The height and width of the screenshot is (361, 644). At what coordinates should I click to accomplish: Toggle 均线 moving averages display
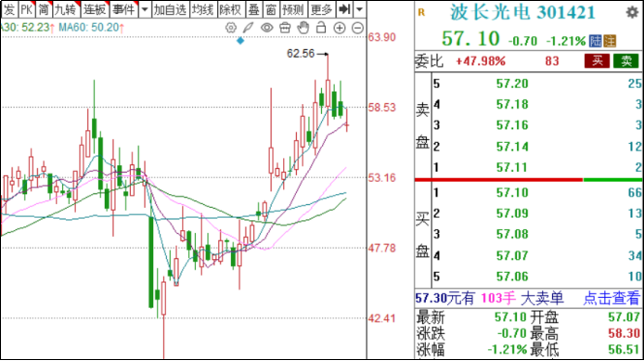click(x=202, y=9)
